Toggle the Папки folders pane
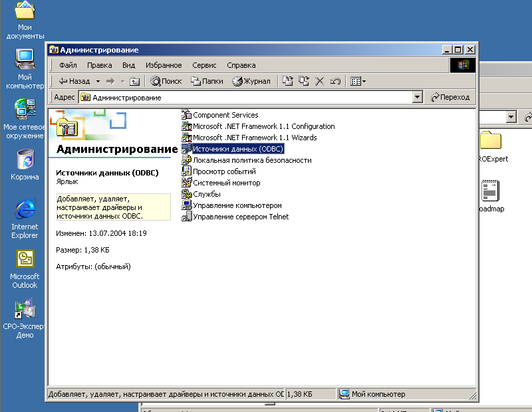 (x=207, y=81)
